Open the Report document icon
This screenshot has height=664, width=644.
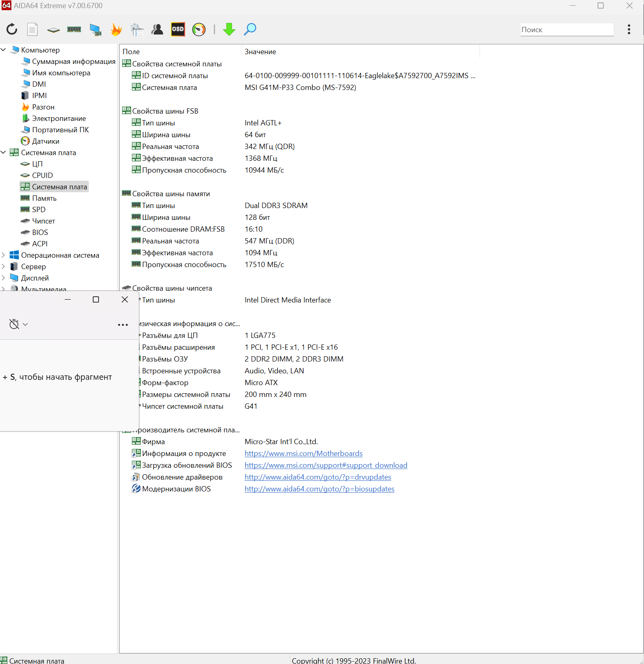pyautogui.click(x=32, y=29)
